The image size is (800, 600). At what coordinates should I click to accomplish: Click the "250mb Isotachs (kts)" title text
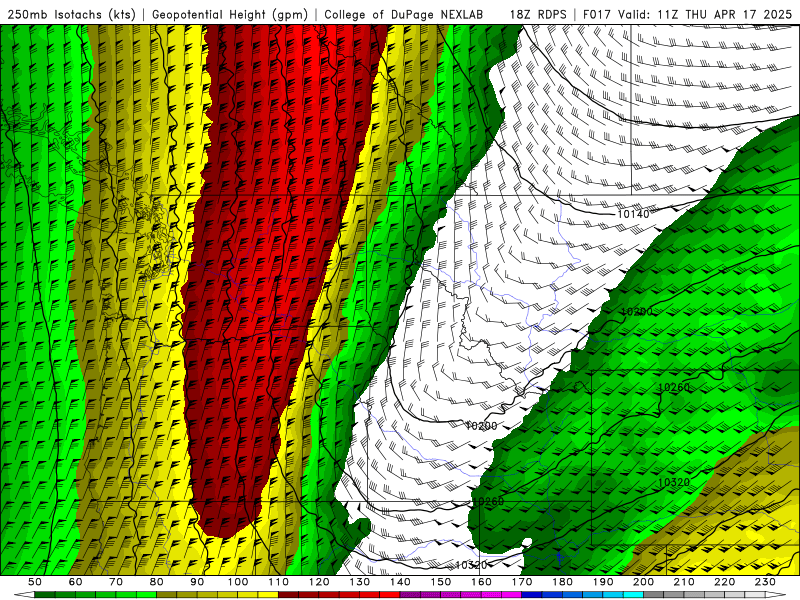[x=72, y=14]
